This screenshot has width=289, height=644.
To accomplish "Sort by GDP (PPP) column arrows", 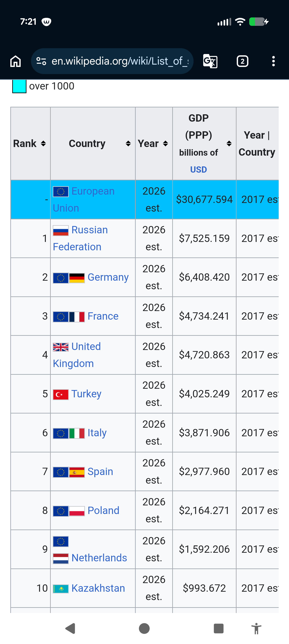I will click(x=229, y=144).
